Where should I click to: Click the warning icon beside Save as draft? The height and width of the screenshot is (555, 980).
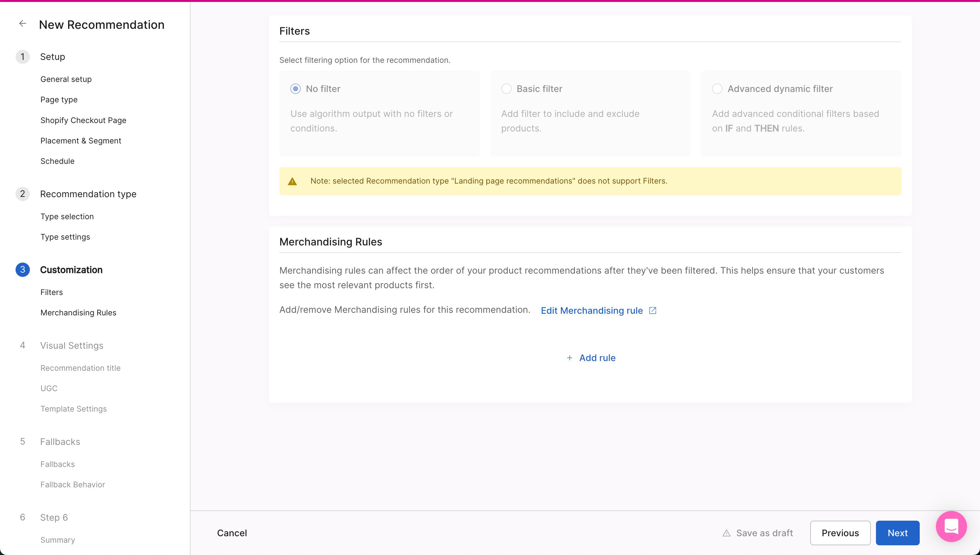[x=726, y=533]
